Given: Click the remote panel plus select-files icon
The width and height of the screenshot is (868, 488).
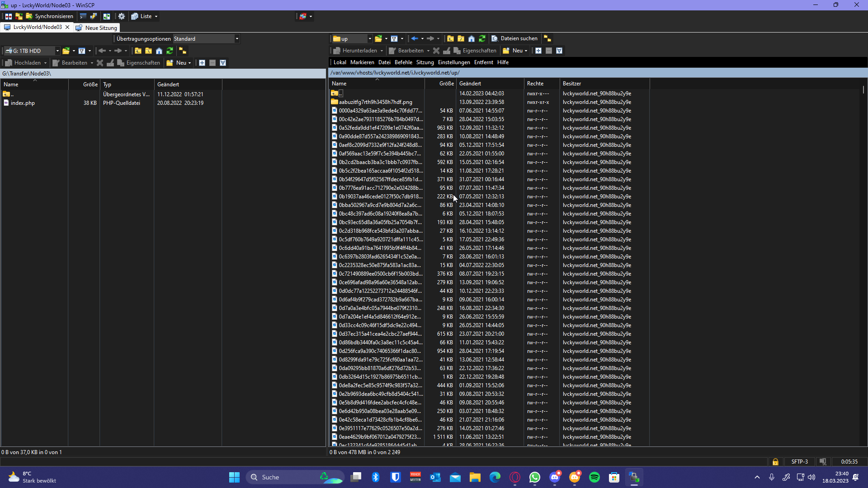Looking at the screenshot, I should (538, 51).
